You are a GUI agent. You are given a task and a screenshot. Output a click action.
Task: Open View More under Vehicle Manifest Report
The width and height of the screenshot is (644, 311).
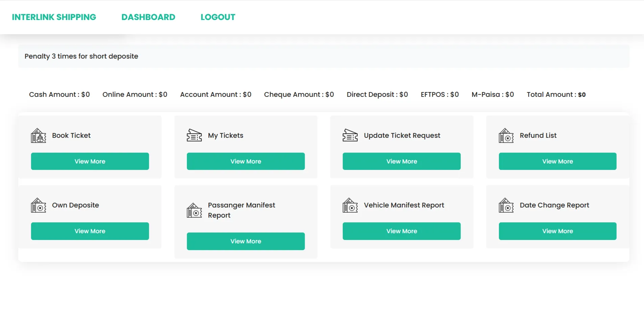point(402,231)
